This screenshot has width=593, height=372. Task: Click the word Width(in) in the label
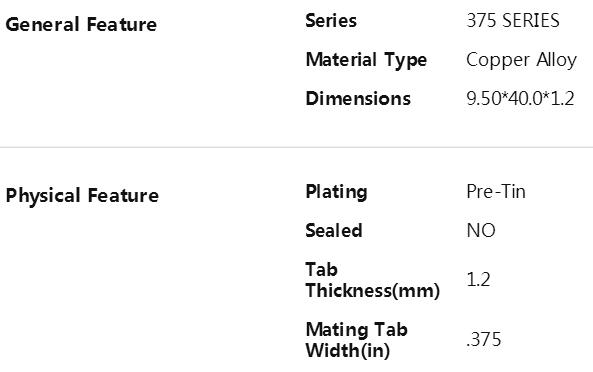pyautogui.click(x=348, y=350)
